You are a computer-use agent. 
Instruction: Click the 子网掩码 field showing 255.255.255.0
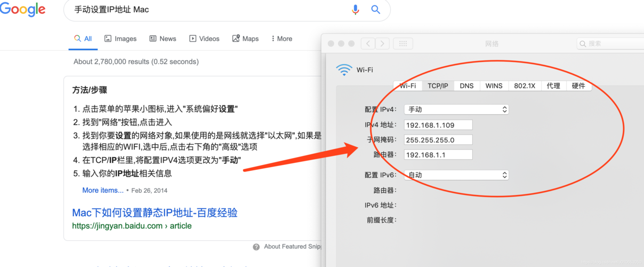coord(438,140)
